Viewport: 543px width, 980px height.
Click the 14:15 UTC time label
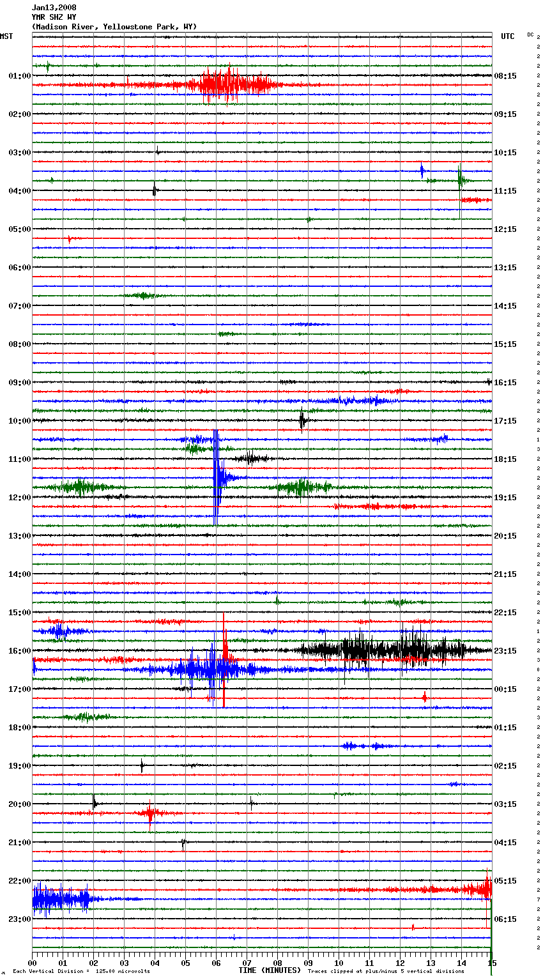tap(505, 306)
